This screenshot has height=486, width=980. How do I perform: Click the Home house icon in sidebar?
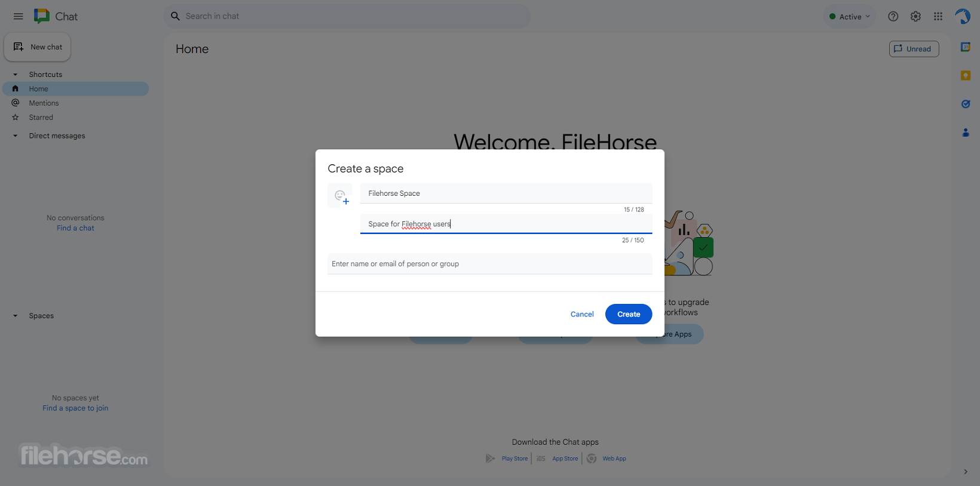[x=16, y=88]
